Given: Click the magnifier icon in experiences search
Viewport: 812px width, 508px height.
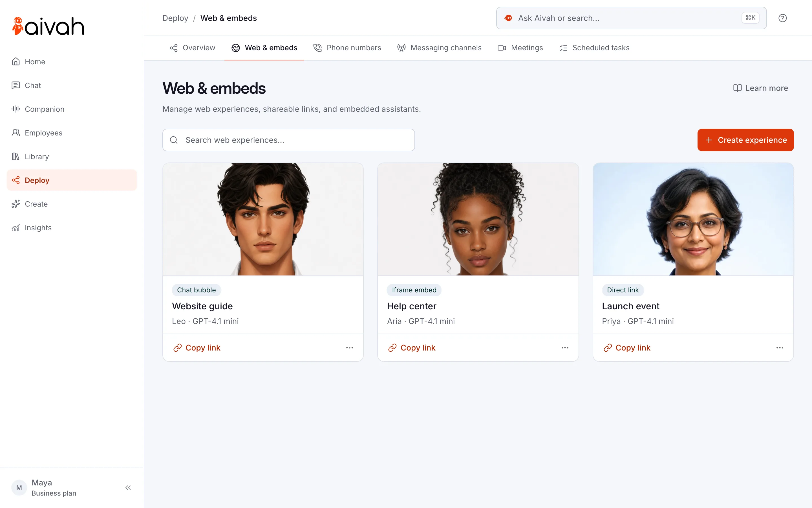Looking at the screenshot, I should 174,140.
